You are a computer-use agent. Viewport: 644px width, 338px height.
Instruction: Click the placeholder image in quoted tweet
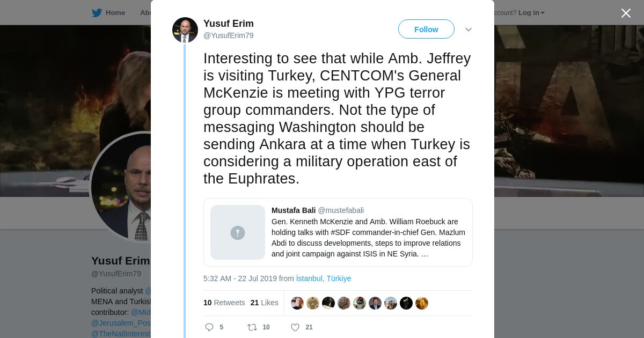[238, 232]
